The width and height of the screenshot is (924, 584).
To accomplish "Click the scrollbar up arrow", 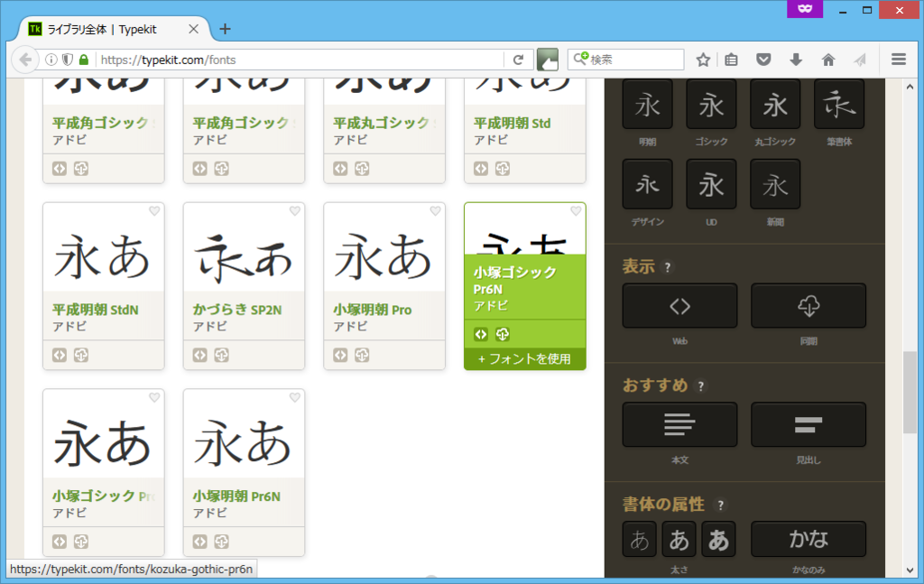I will tap(910, 87).
